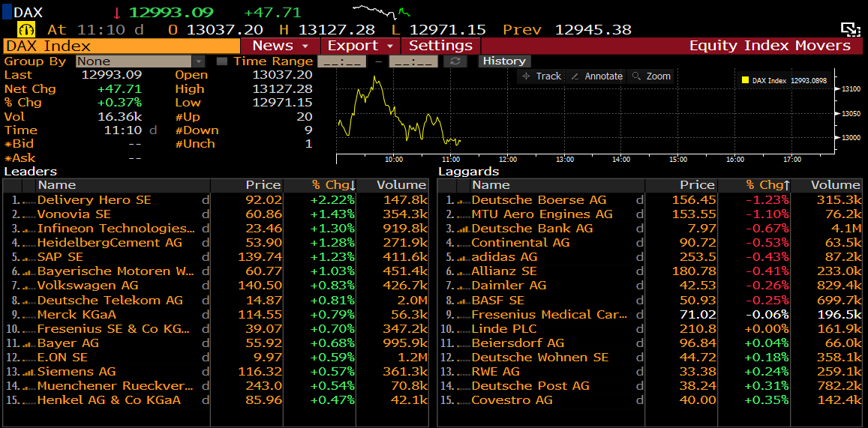Open SAP SE in the Leaders list
This screenshot has width=868, height=428.
point(60,258)
